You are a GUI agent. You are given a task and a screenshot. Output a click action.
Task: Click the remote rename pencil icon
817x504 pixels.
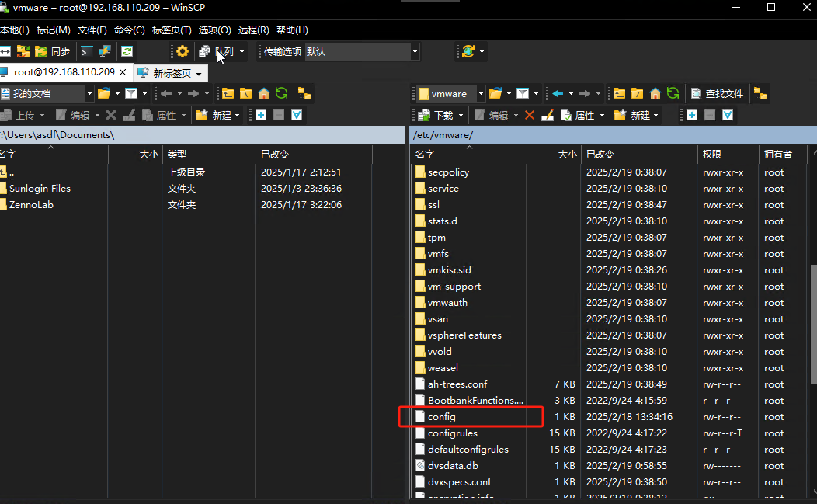point(547,115)
